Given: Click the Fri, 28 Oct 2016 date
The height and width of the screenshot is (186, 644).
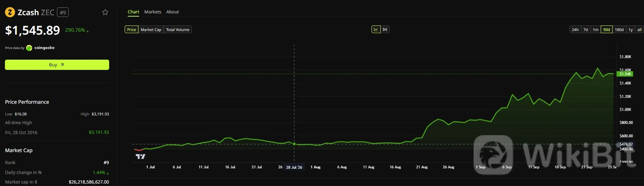Looking at the screenshot, I should point(21,133).
